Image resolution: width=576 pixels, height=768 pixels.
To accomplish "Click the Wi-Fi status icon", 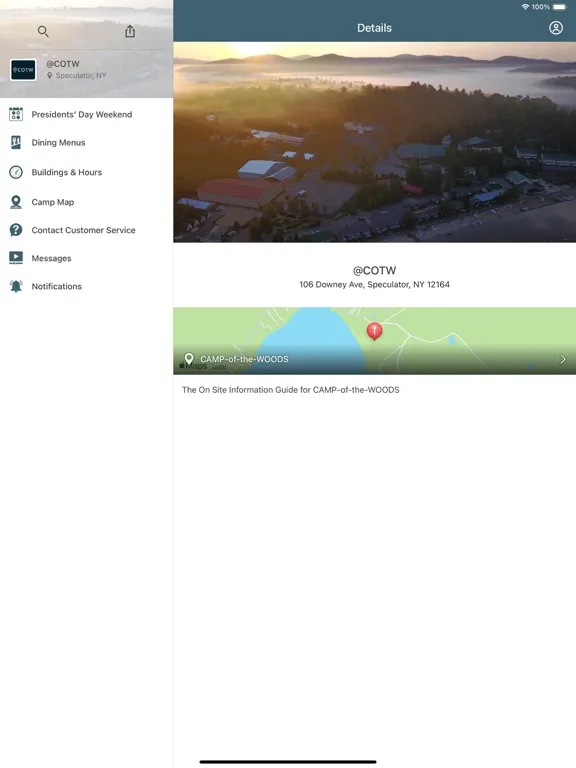I will [x=525, y=7].
